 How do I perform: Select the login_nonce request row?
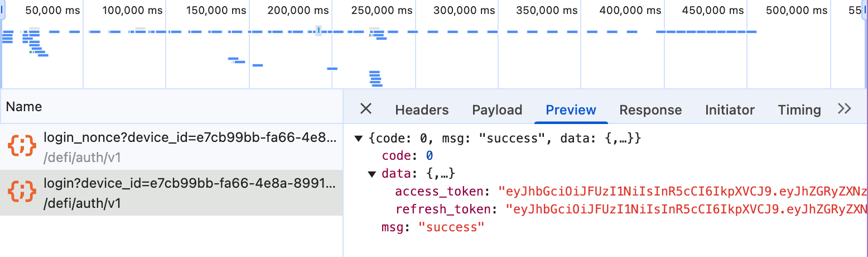(171, 147)
